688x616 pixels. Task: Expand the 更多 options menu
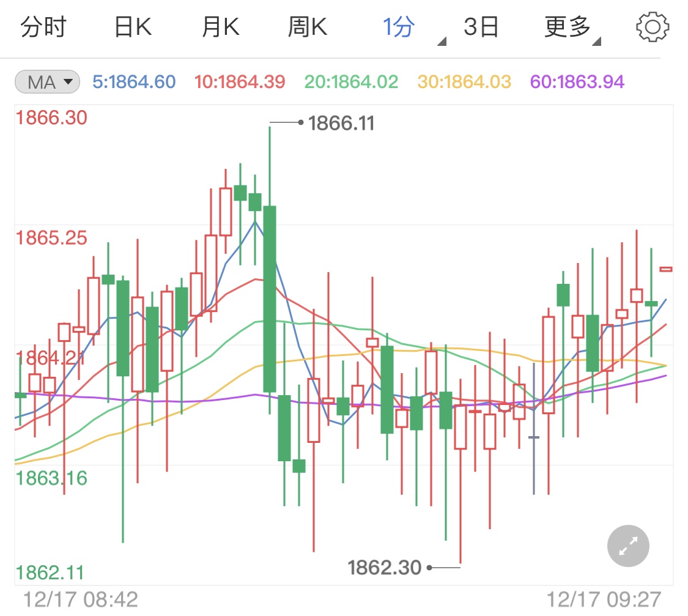[x=568, y=27]
